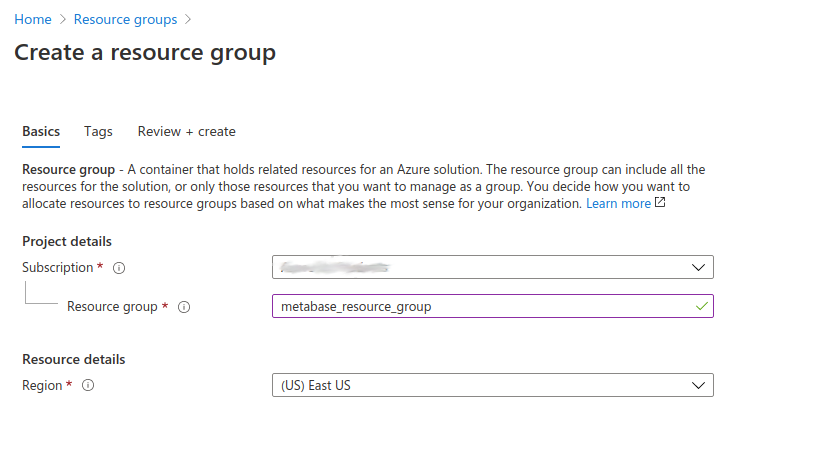Go to Resource groups breadcrumb
This screenshot has height=461, width=824.
point(125,19)
